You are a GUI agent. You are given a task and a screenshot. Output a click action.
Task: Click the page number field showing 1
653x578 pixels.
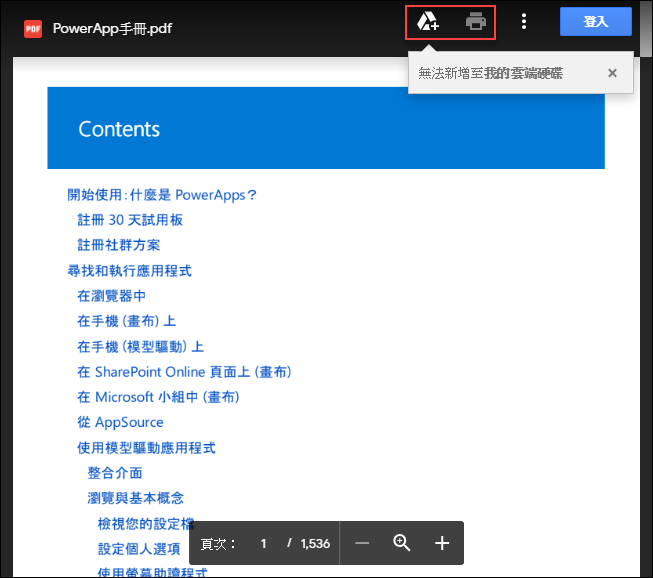tap(263, 543)
